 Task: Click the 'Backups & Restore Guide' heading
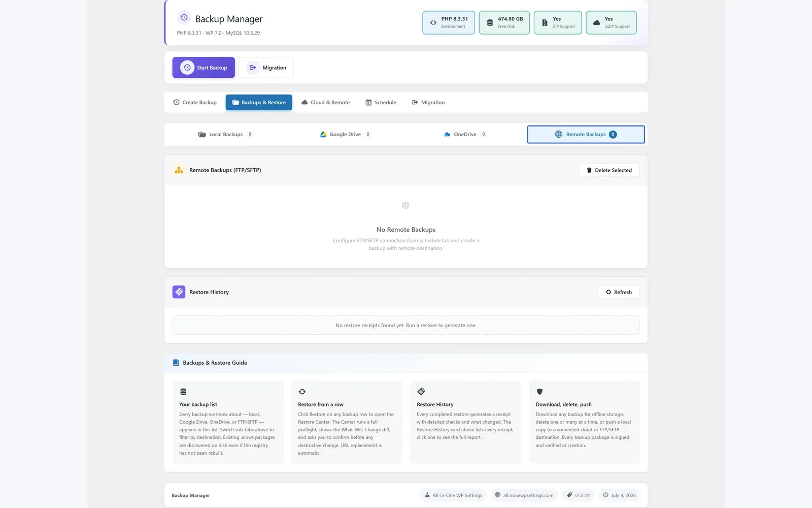215,363
